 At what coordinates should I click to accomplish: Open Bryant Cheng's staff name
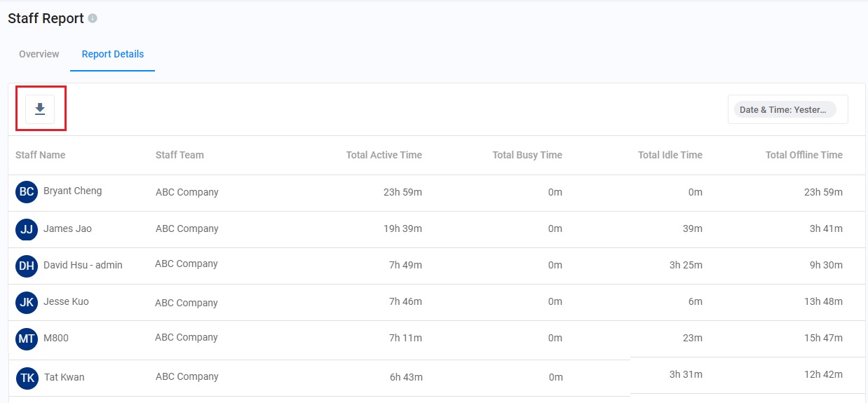(73, 191)
